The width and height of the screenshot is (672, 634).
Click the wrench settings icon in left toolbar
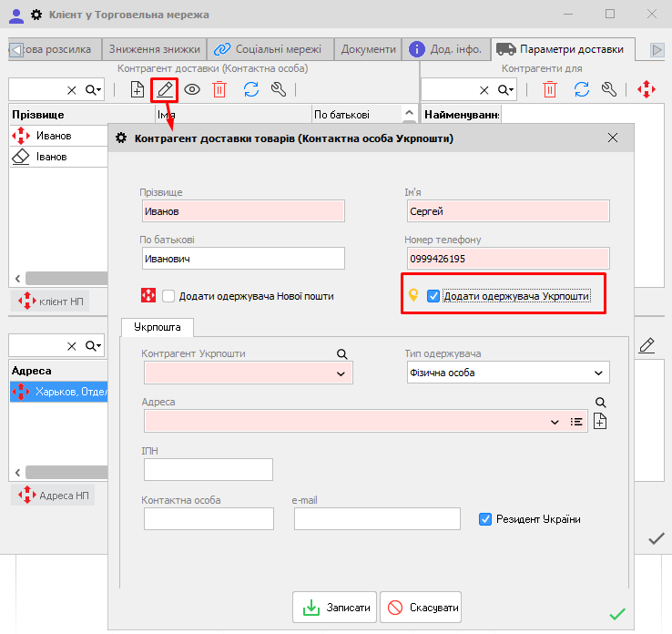coord(279,89)
